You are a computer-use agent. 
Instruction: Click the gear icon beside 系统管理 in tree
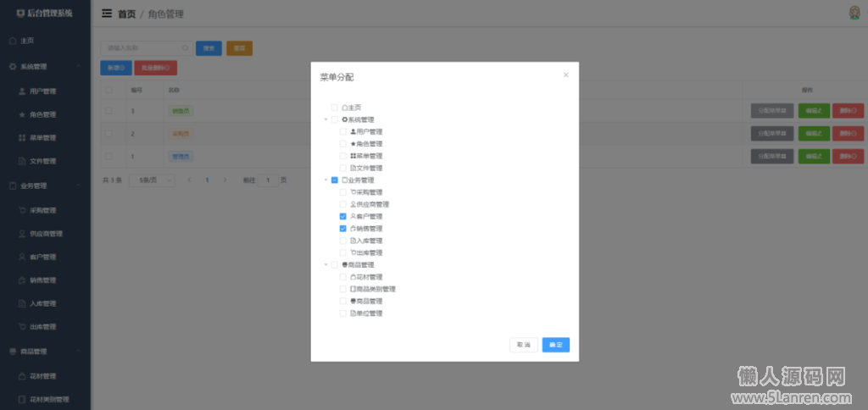click(x=345, y=119)
